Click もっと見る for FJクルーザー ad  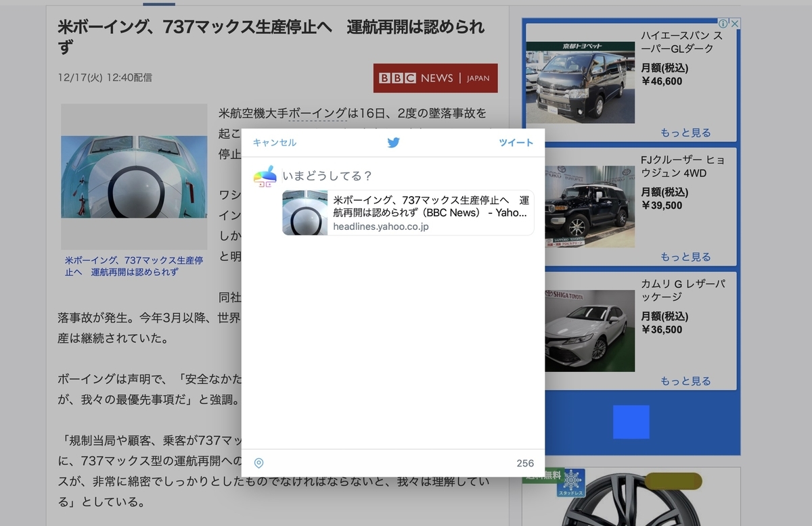685,257
